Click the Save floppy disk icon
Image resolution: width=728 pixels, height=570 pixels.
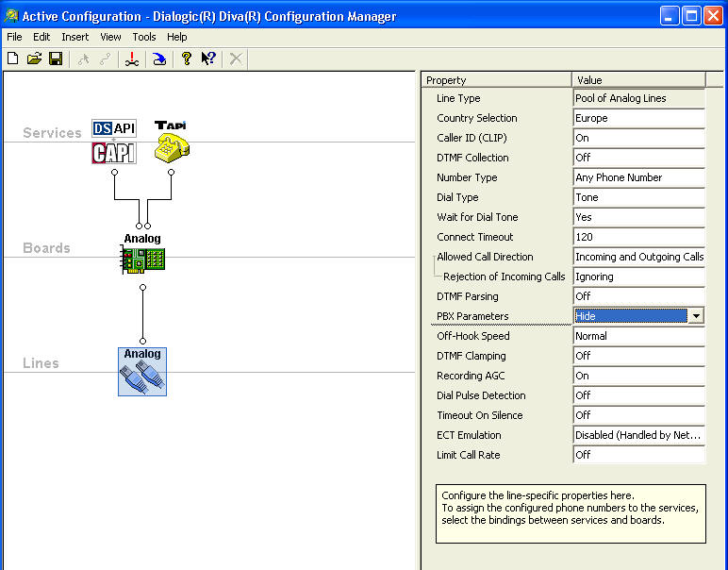point(56,59)
